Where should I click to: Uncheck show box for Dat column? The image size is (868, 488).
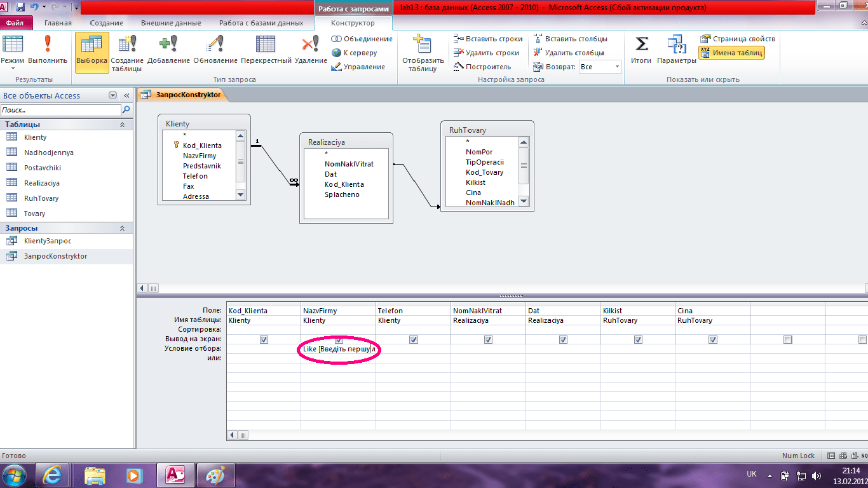(563, 340)
